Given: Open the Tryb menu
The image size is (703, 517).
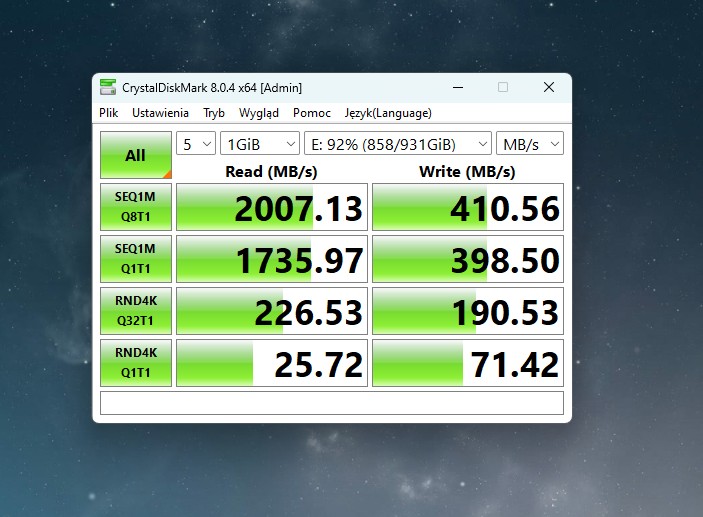Looking at the screenshot, I should tap(213, 113).
